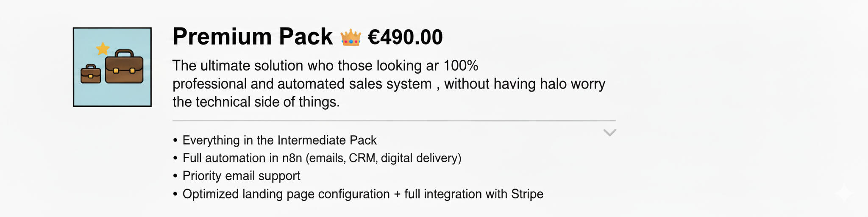Click the horizontal divider under the description

[x=394, y=121]
